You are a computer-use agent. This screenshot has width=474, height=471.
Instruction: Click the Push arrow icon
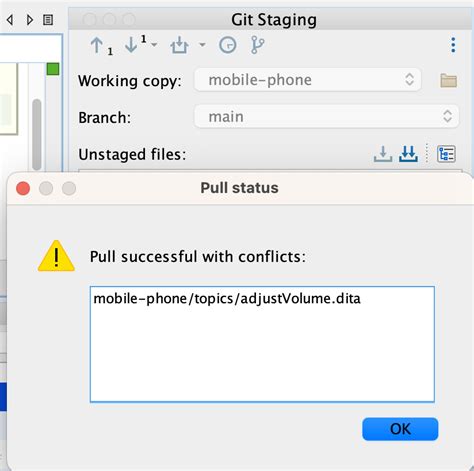97,45
